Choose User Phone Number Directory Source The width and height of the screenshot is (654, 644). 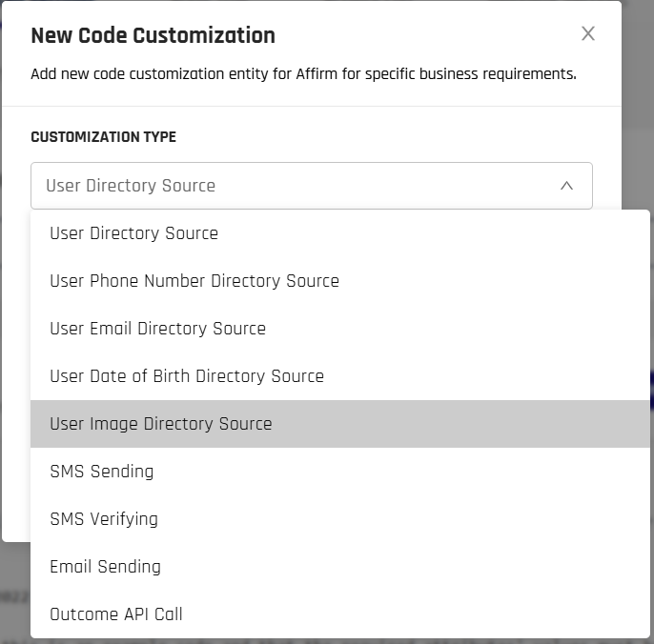click(194, 281)
